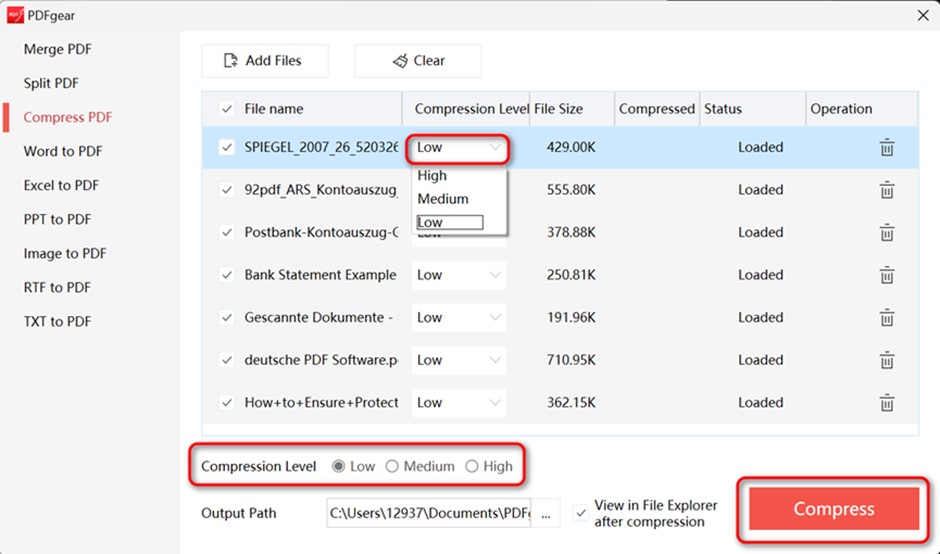Click the PDFgear logo icon
Viewport: 940px width, 554px height.
tap(15, 15)
